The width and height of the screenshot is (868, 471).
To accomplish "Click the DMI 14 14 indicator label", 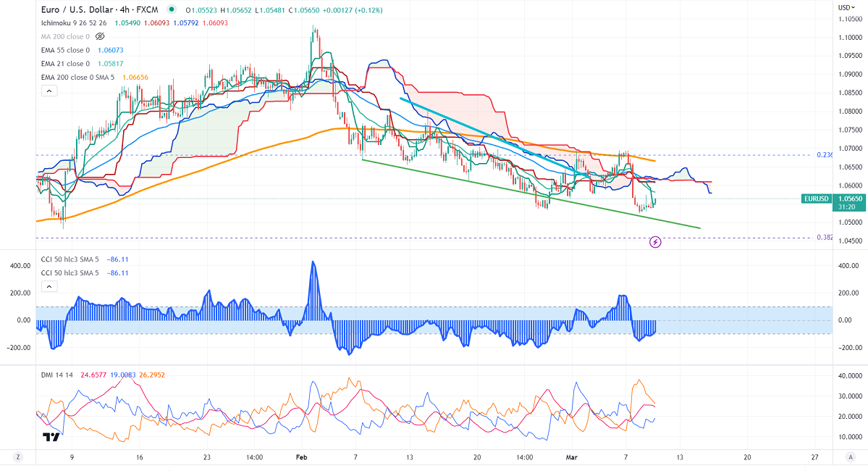I will (x=56, y=375).
